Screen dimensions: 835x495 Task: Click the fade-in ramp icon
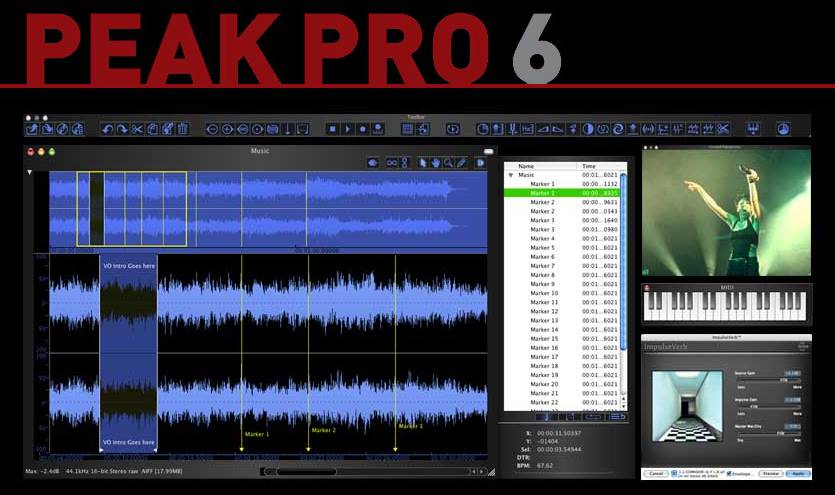[x=543, y=129]
